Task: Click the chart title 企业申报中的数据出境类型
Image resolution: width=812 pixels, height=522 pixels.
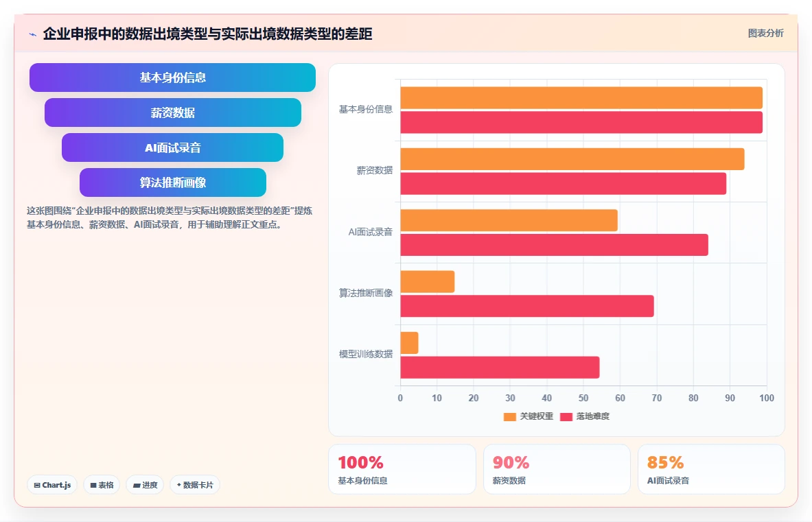Action: pyautogui.click(x=207, y=34)
